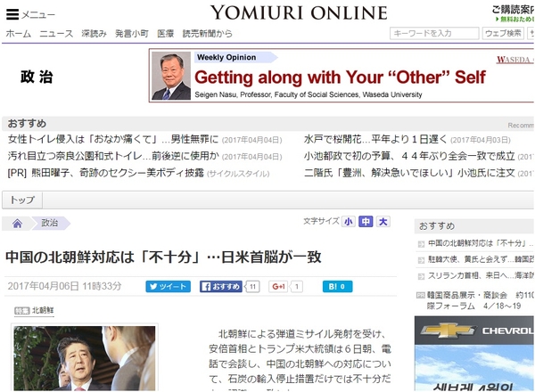Image resolution: width=535 pixels, height=392 pixels.
Task: Click the Facebook おすすめ button
Action: coord(221,286)
